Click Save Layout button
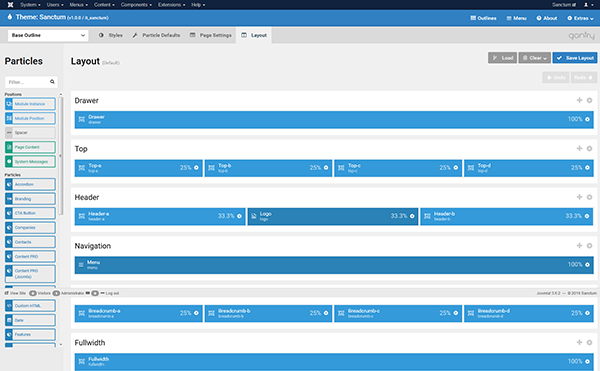Viewport: 600px width, 371px height. [x=575, y=58]
